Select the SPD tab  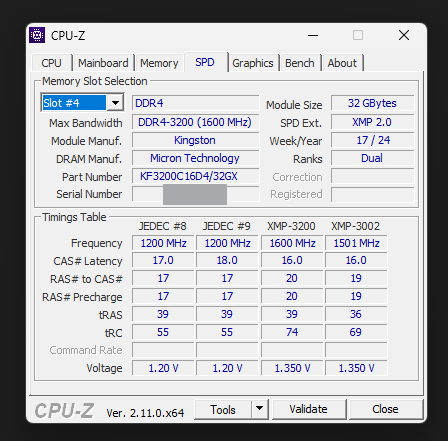[205, 62]
